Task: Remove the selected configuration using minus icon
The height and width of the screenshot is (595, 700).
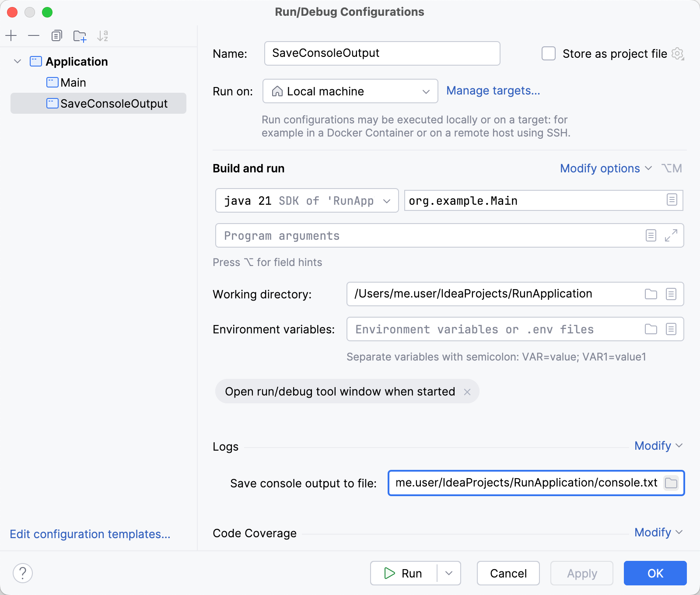Action: 34,35
